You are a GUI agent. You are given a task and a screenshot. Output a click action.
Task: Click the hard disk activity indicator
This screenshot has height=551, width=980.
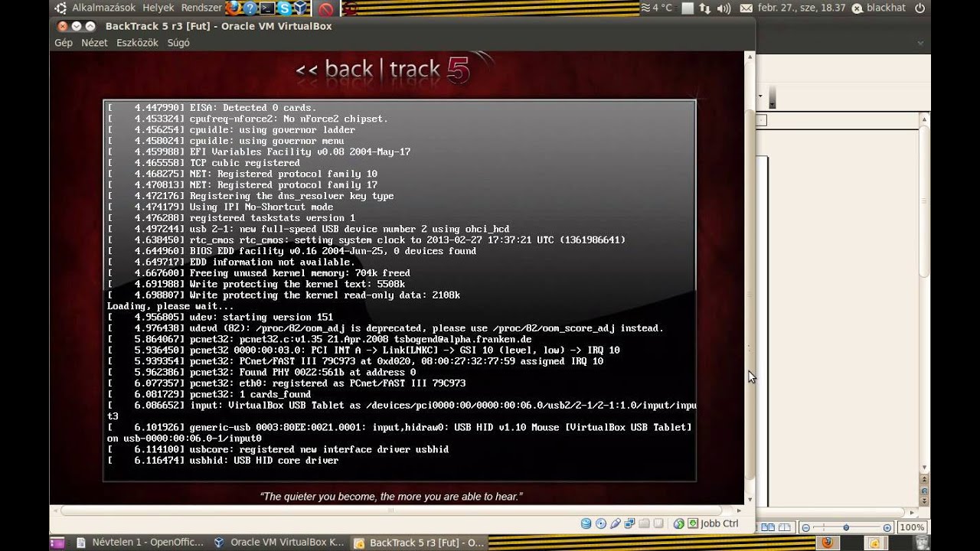click(x=586, y=524)
